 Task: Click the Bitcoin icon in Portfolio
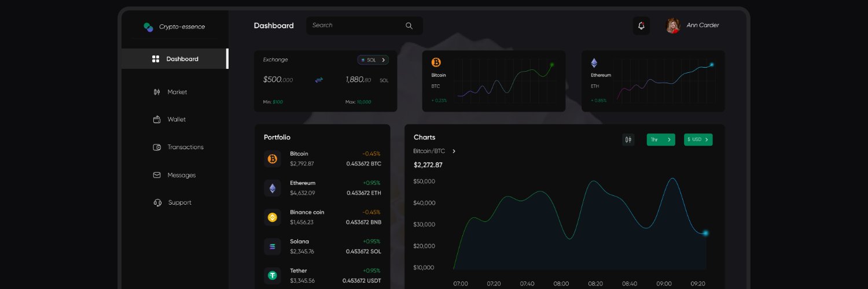(273, 158)
